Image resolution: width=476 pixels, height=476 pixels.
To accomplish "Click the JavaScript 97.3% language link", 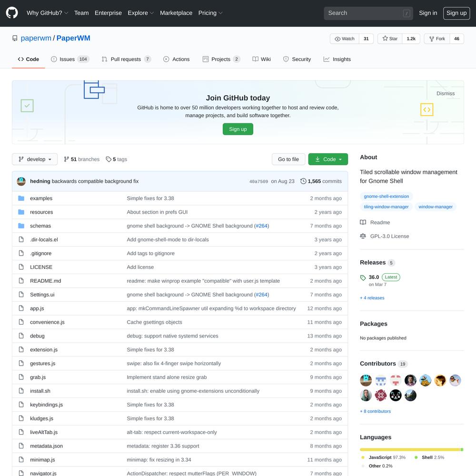I will click(x=383, y=457).
